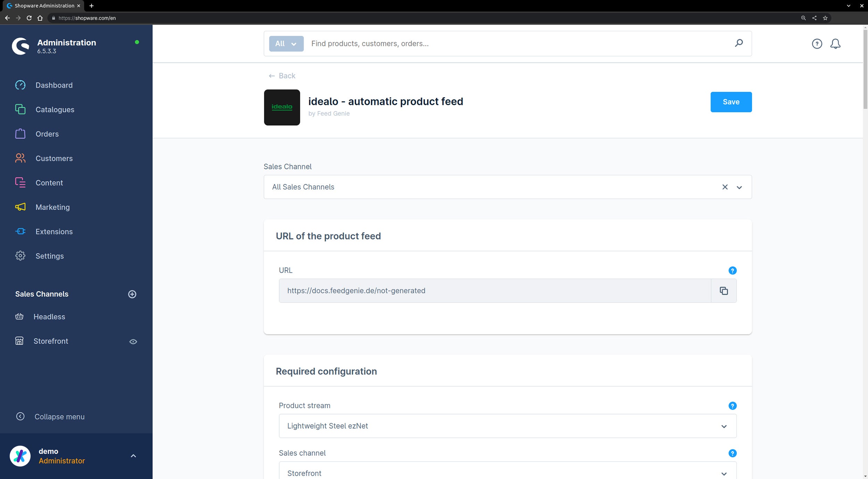Image resolution: width=868 pixels, height=479 pixels.
Task: Click the Extensions sidebar icon
Action: click(19, 231)
